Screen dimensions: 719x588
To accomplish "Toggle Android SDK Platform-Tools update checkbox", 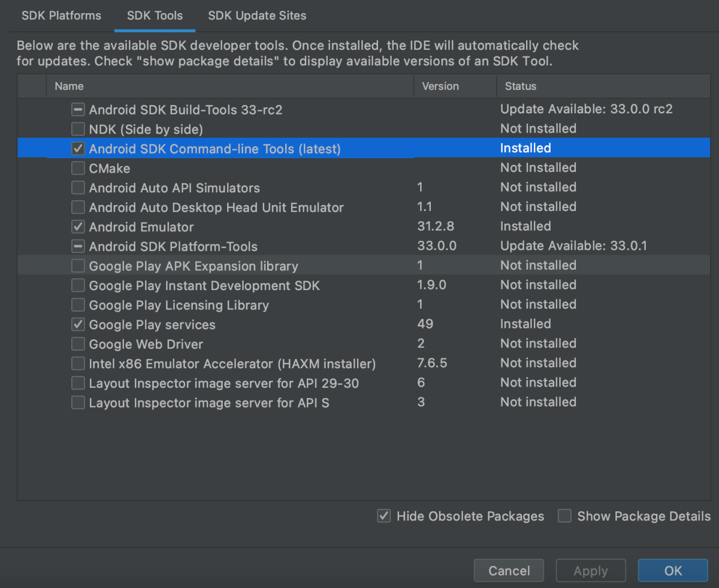I will (78, 246).
